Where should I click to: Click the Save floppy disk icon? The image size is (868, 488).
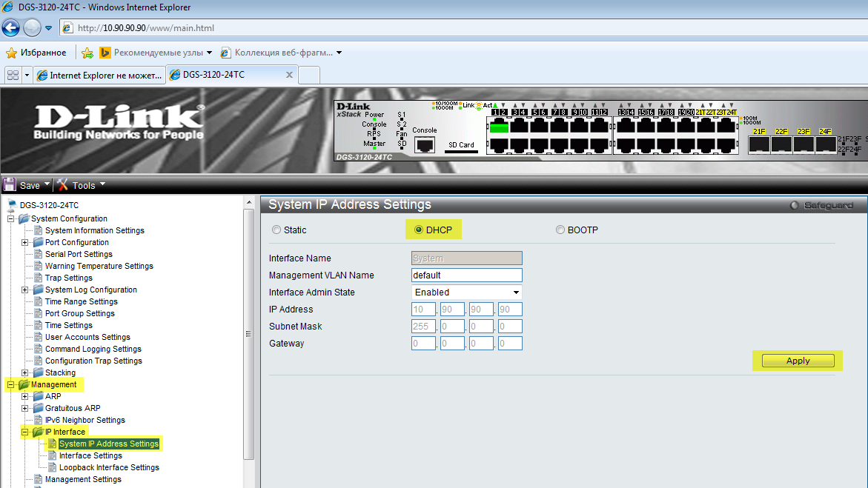10,185
